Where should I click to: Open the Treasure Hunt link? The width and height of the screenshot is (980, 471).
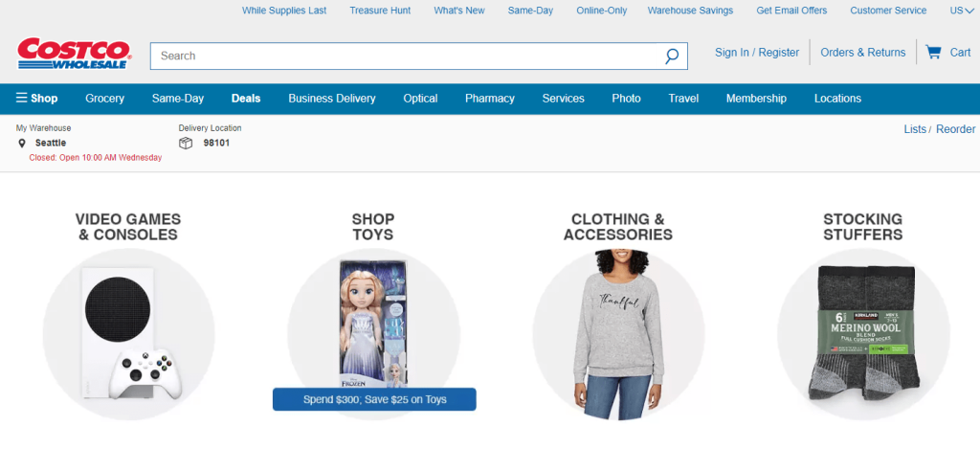click(380, 11)
